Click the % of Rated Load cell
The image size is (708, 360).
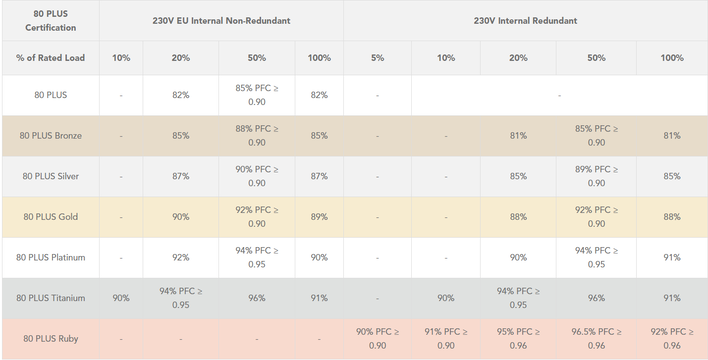click(x=51, y=58)
